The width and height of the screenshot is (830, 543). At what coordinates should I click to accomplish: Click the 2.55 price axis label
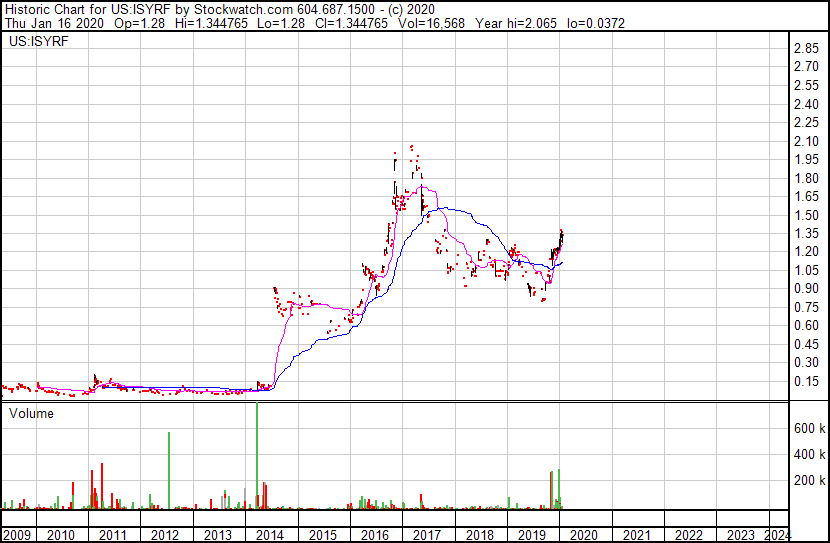tap(806, 85)
